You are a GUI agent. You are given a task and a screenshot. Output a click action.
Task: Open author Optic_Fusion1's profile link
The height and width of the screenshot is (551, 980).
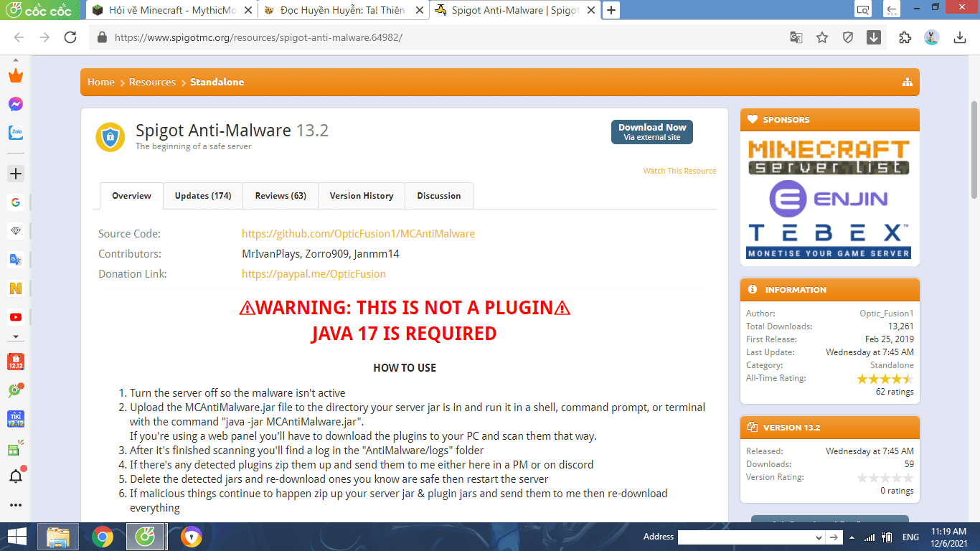(887, 314)
